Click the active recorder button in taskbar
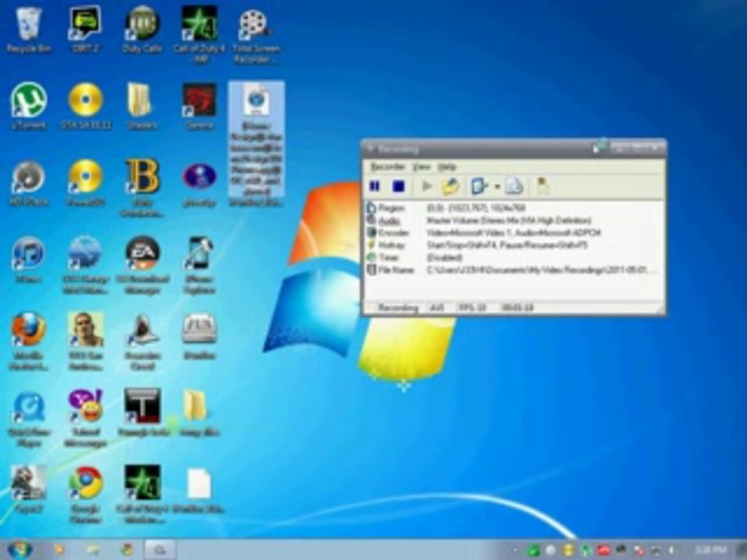 (x=160, y=550)
